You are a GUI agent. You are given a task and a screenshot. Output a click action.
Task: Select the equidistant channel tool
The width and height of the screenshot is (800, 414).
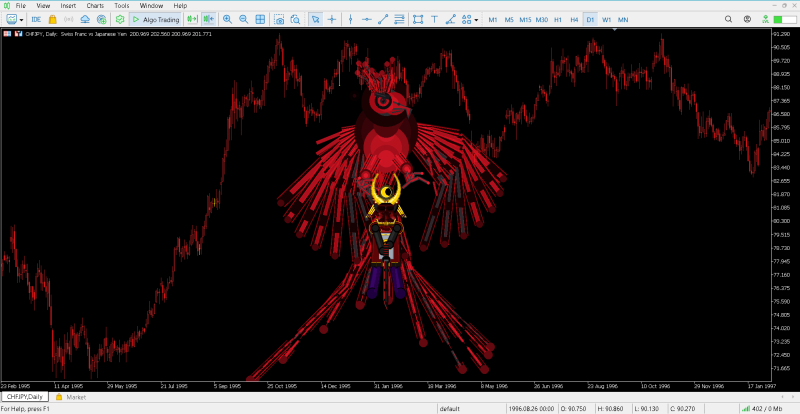[399, 19]
